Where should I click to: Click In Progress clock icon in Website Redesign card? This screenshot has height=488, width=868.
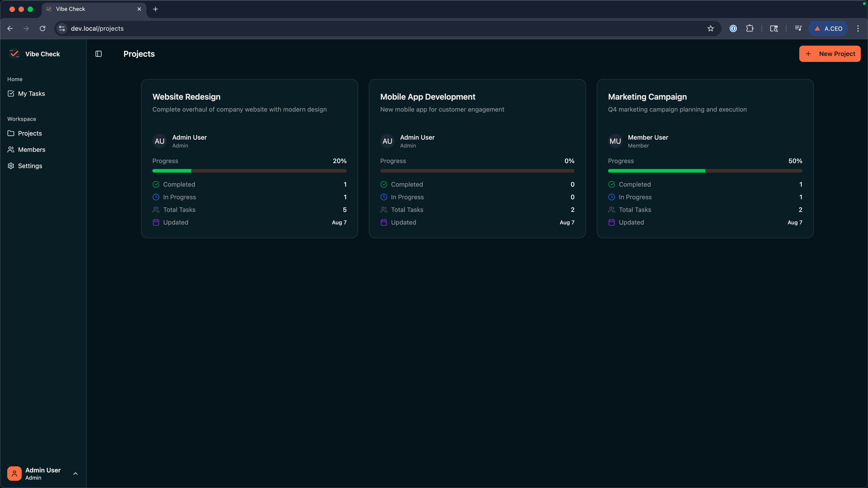[156, 197]
